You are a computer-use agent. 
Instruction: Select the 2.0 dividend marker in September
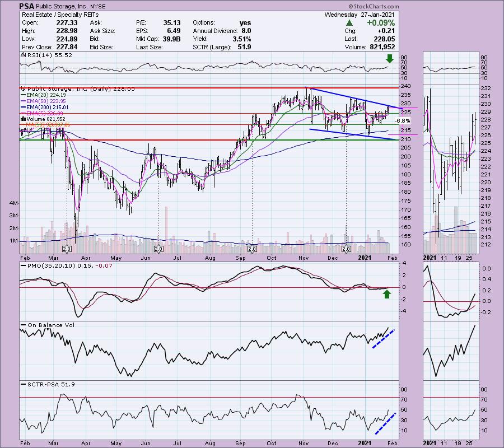click(252, 249)
